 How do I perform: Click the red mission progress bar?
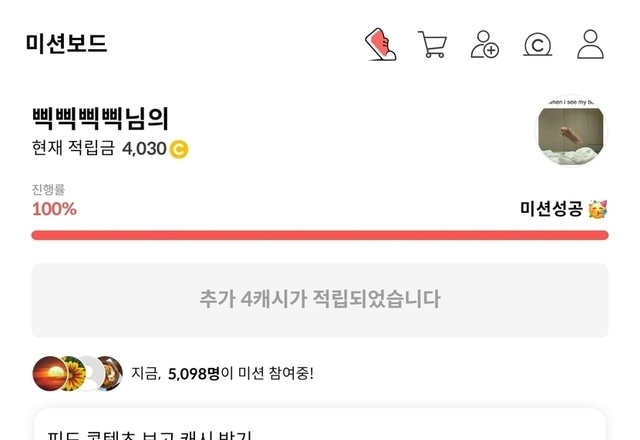(x=320, y=235)
